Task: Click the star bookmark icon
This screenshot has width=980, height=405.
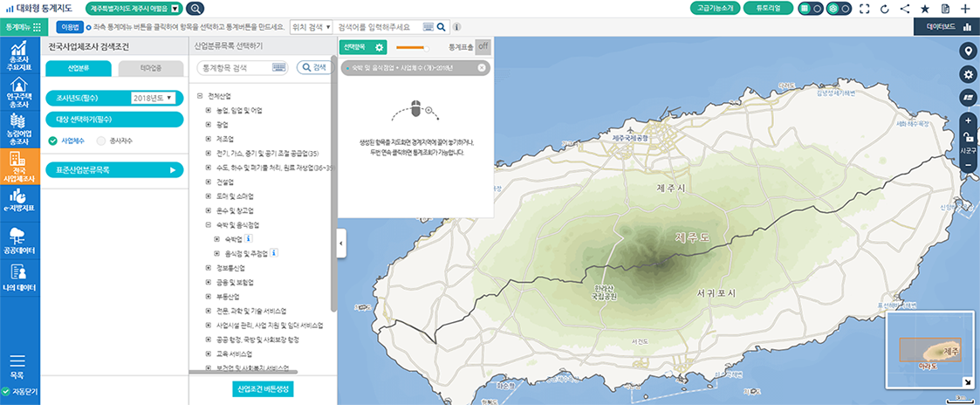Action: 925,9
